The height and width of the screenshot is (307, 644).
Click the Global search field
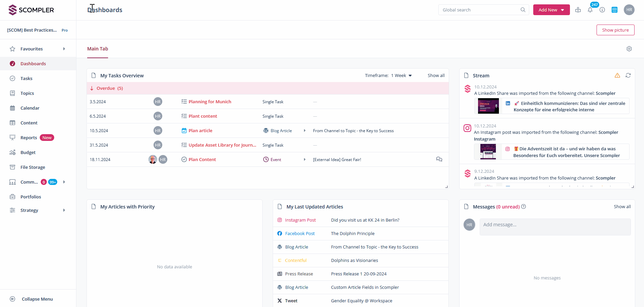click(480, 10)
